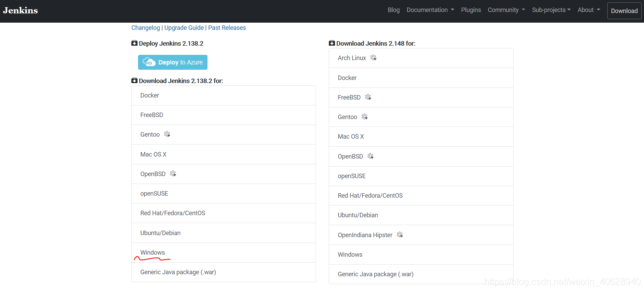The width and height of the screenshot is (644, 290).
Task: Select Ubuntu/Debian in the 2.148 list
Action: click(421, 215)
